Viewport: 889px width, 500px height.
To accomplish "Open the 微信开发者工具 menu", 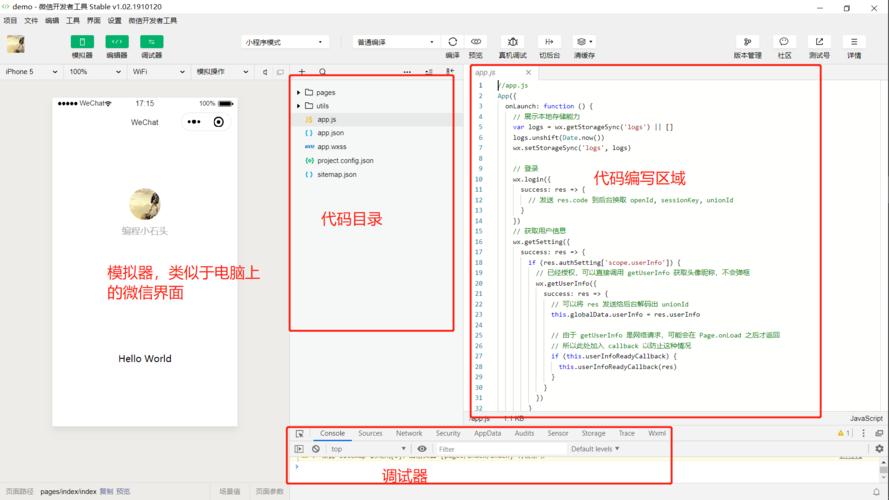I will click(153, 20).
